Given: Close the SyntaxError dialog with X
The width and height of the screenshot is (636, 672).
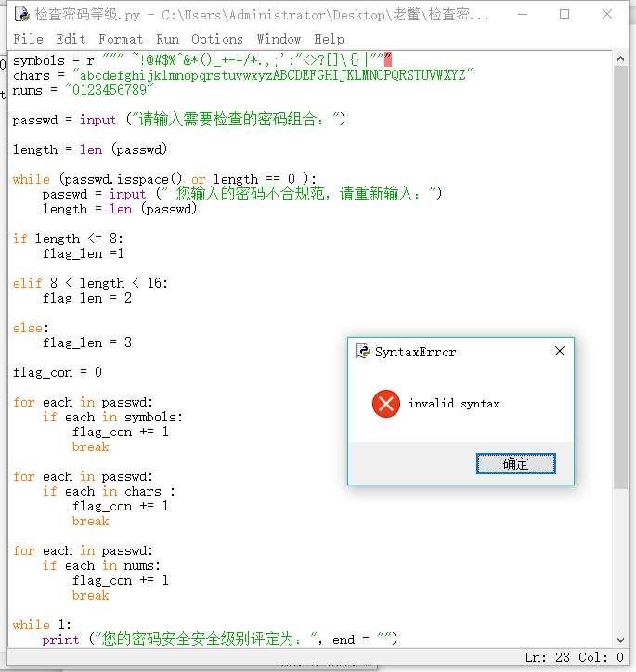Looking at the screenshot, I should pyautogui.click(x=559, y=352).
